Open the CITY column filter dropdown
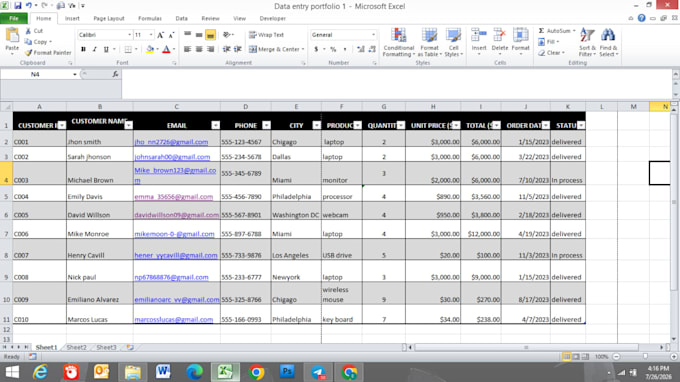The image size is (680, 382). point(317,125)
